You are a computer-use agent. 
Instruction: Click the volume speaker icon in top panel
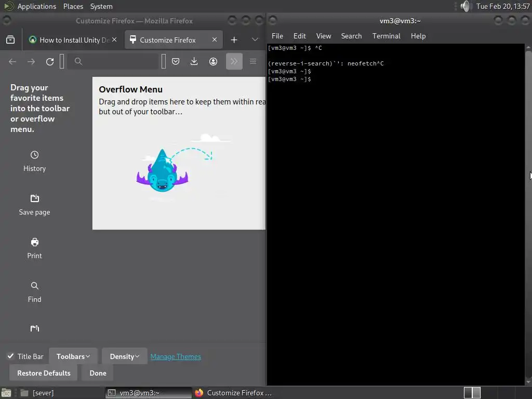(466, 6)
